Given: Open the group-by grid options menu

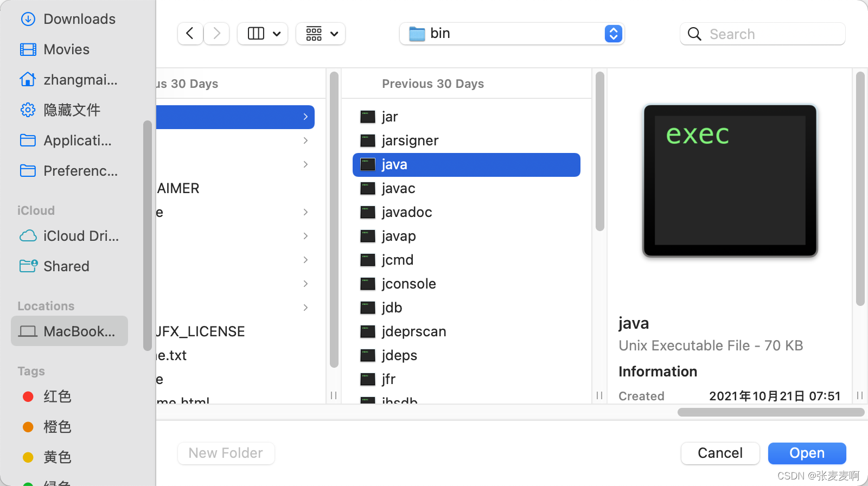Looking at the screenshot, I should 321,34.
